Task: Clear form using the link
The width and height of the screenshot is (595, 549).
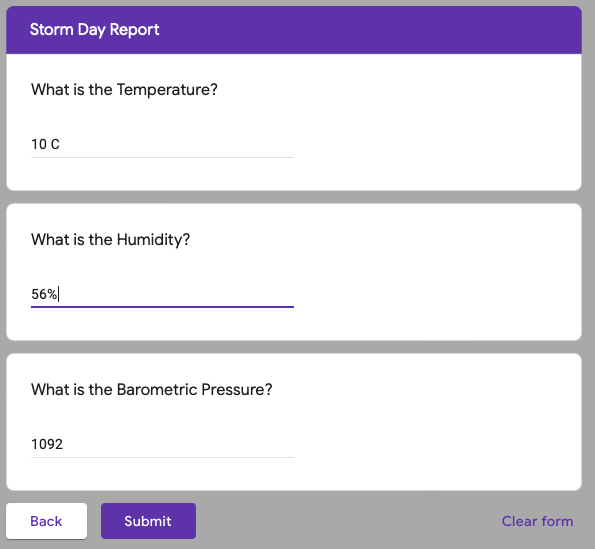Action: [537, 521]
